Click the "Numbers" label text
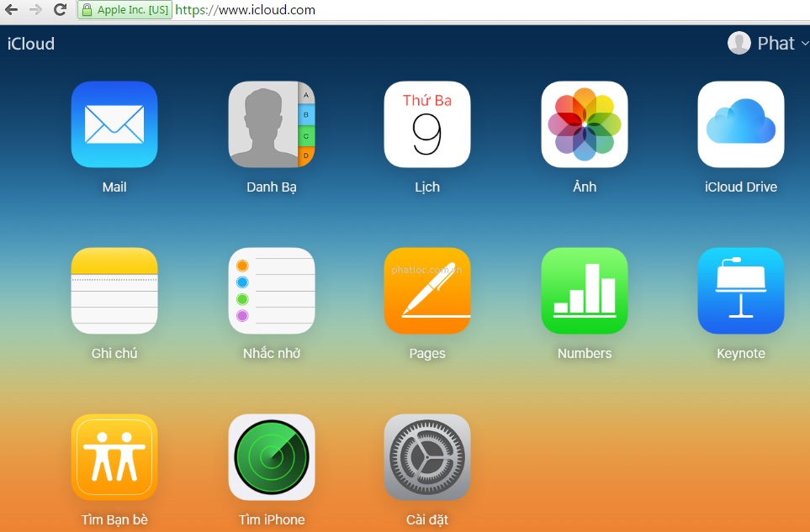Viewport: 810px width, 532px height. tap(585, 353)
